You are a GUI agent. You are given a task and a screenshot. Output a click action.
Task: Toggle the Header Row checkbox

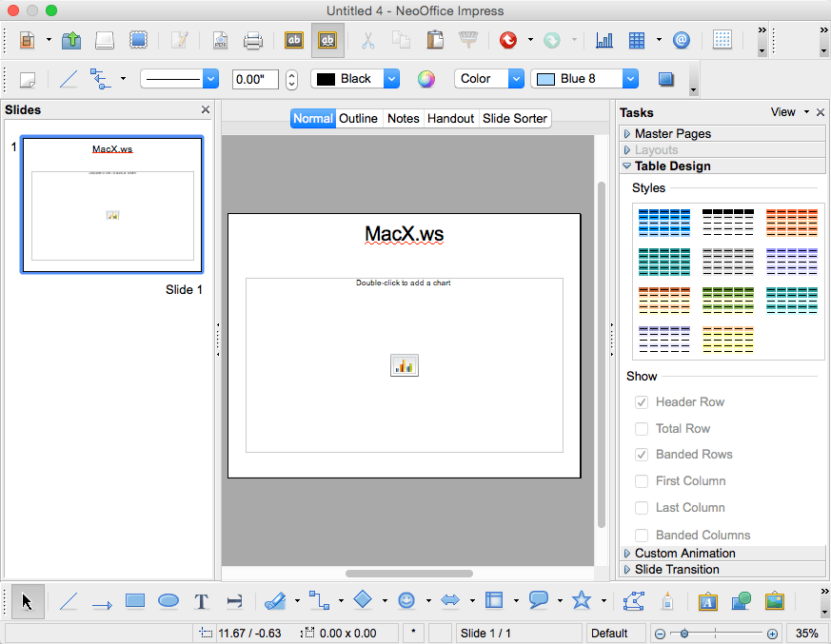[x=642, y=402]
